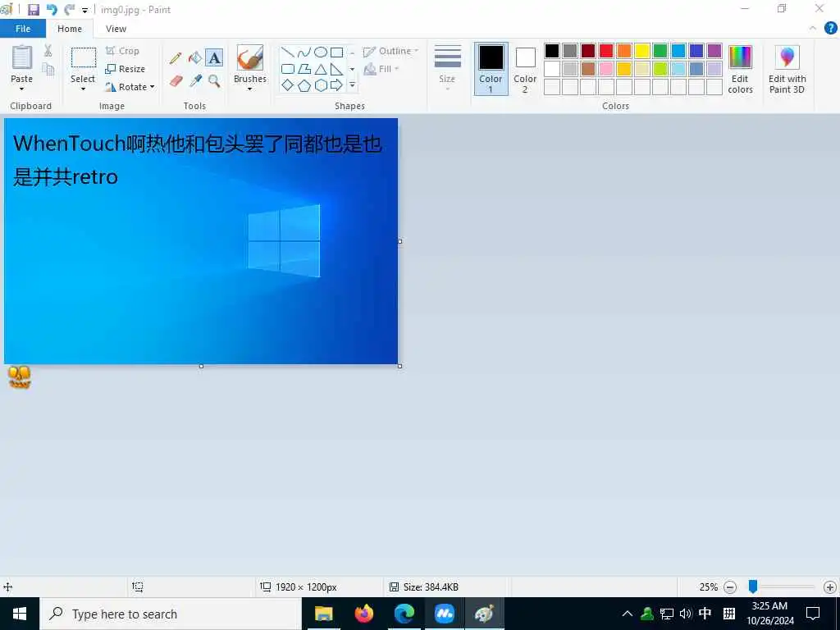Image resolution: width=840 pixels, height=630 pixels.
Task: Choose the Polygon shape
Action: click(304, 69)
